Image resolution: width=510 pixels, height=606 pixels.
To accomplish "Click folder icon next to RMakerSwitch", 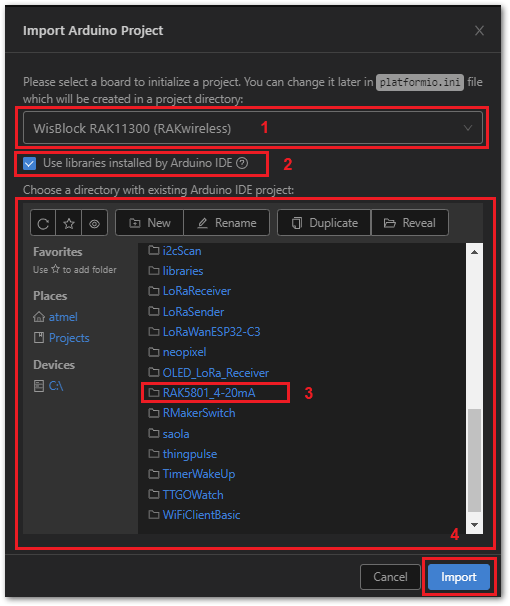I will tap(154, 413).
